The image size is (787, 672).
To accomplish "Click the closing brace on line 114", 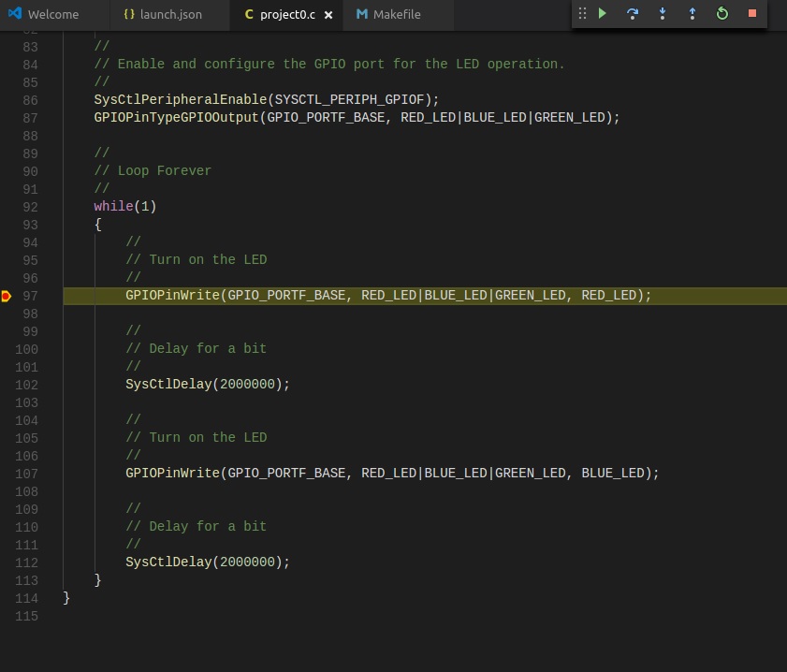I will click(66, 598).
